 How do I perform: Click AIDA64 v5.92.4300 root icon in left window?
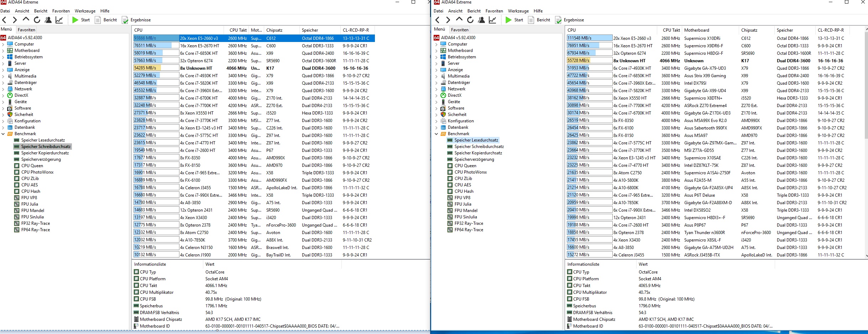point(3,38)
